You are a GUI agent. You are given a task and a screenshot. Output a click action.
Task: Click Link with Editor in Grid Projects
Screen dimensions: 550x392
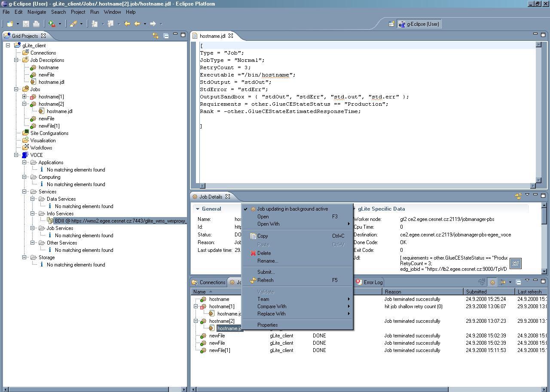click(156, 36)
